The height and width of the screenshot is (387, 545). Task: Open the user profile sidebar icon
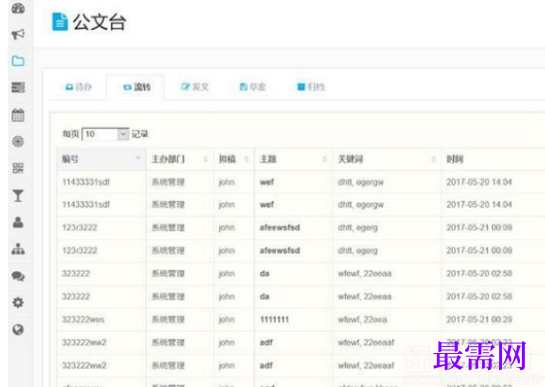[x=18, y=222]
